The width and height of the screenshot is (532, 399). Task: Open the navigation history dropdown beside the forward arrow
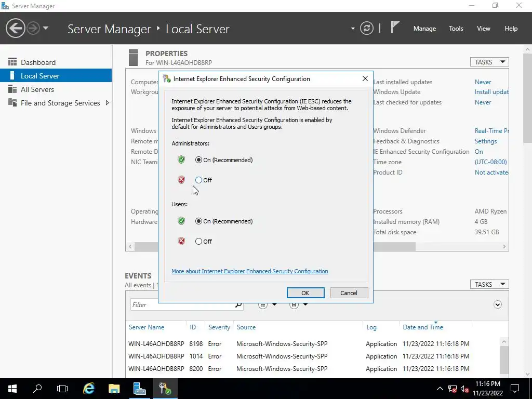[46, 28]
